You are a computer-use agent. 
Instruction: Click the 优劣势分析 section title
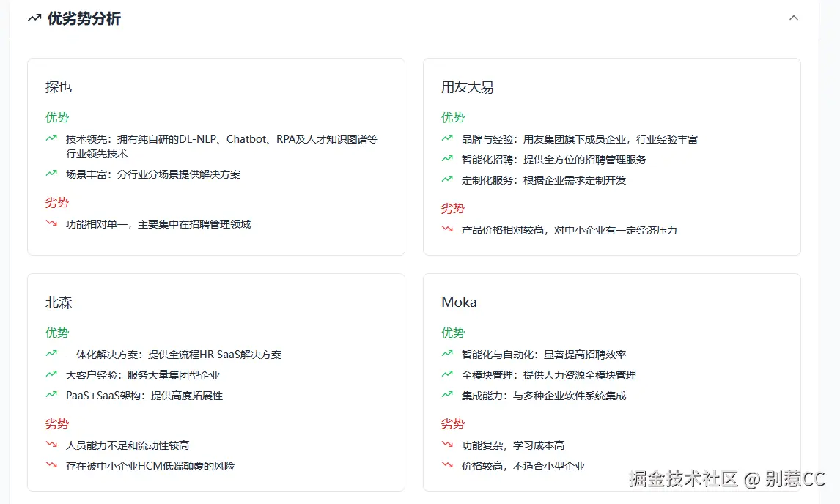84,18
